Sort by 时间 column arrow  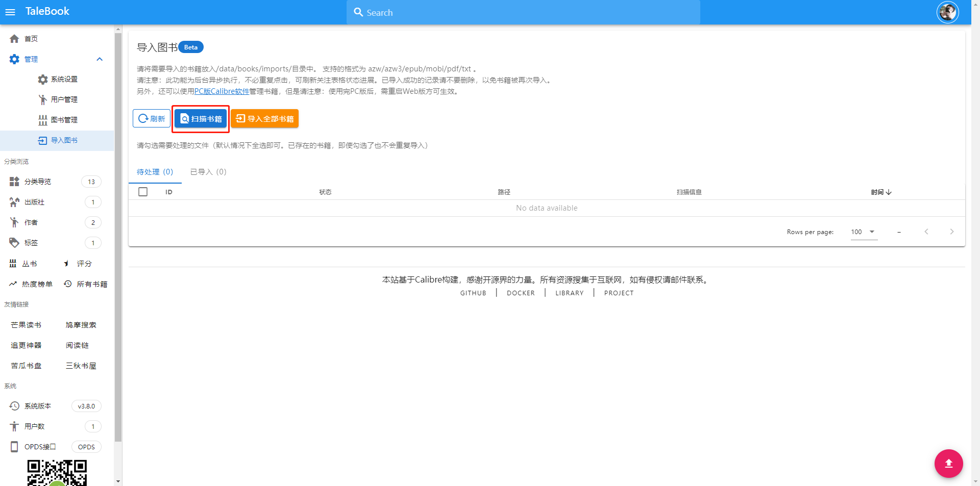889,192
